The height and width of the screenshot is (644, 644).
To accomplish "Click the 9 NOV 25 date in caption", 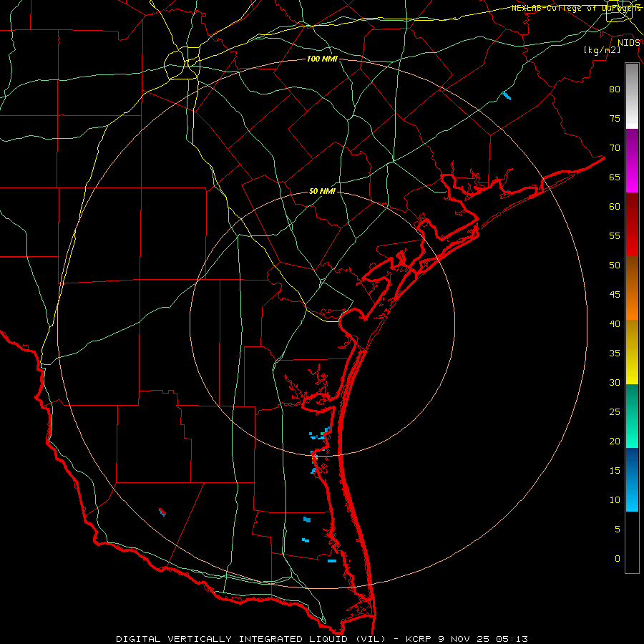I will coord(466,639).
